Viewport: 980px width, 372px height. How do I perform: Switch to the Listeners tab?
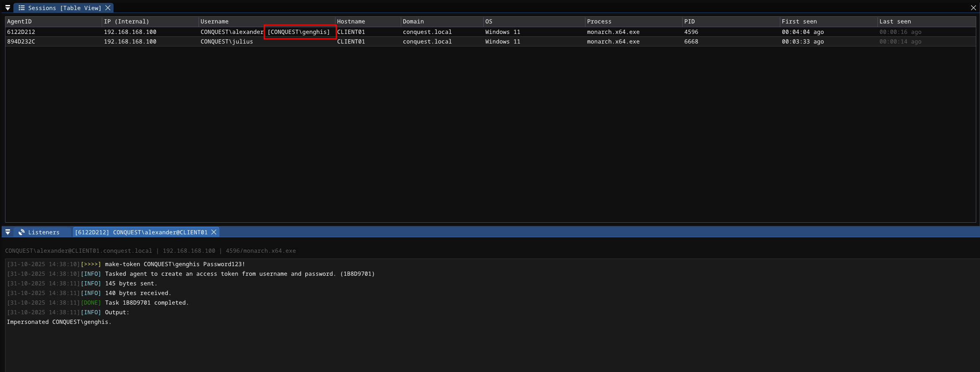(x=44, y=232)
